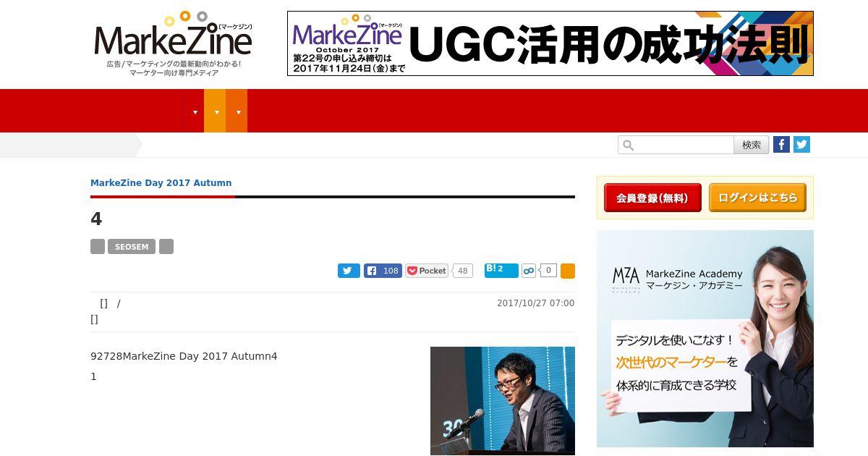Click the 検索 search button
This screenshot has width=868, height=456.
[x=751, y=145]
